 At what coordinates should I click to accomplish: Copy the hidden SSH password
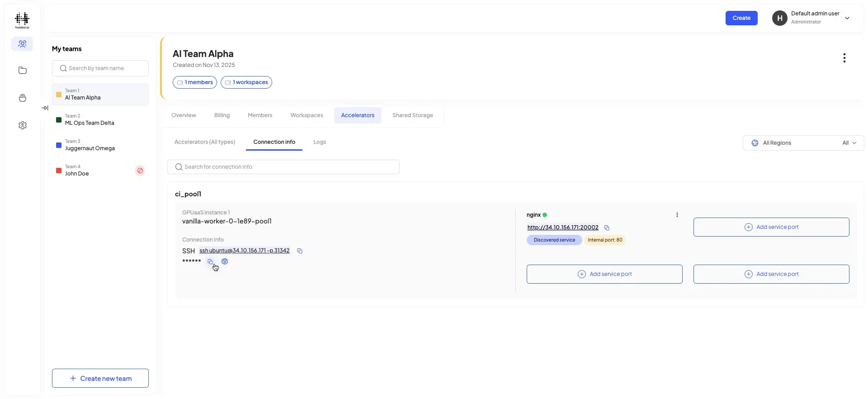(210, 262)
